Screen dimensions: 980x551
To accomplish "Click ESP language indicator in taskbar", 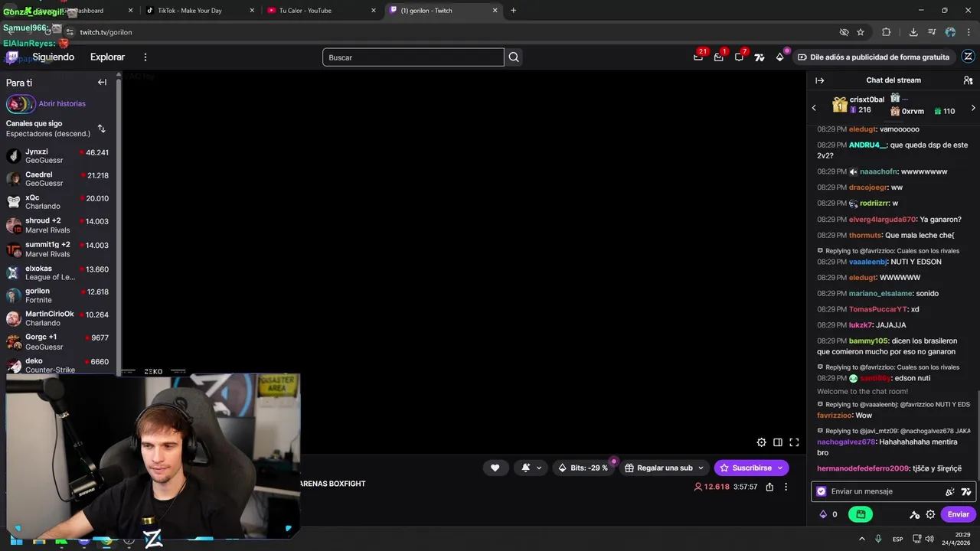I will [898, 540].
